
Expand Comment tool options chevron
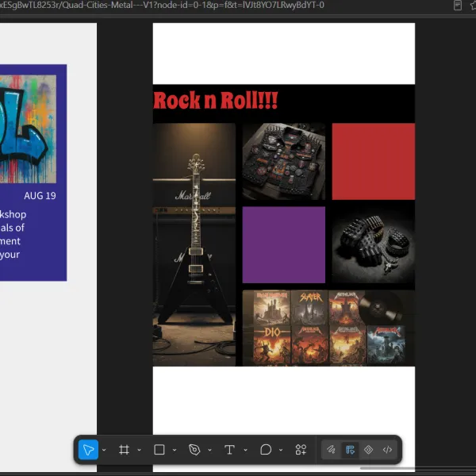(281, 450)
